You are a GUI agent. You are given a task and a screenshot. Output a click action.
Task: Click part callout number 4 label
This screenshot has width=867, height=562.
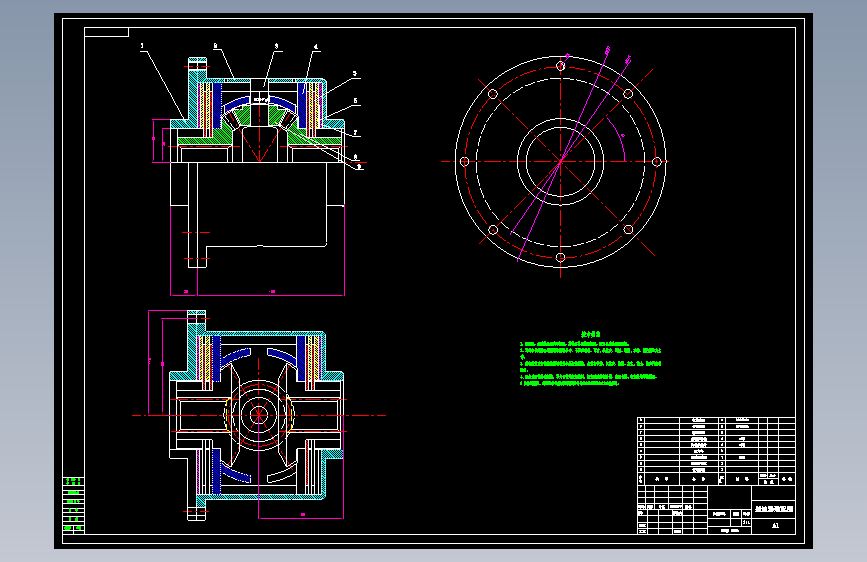pos(316,47)
